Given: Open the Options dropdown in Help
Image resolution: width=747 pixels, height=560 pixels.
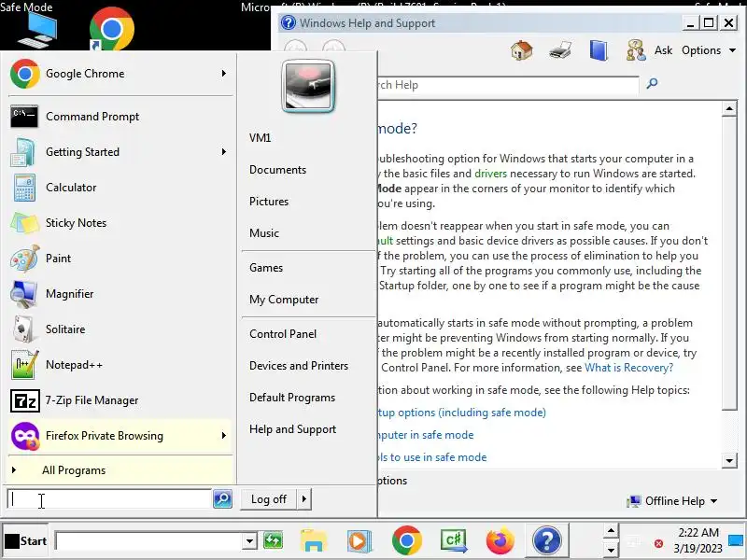Looking at the screenshot, I should (708, 50).
